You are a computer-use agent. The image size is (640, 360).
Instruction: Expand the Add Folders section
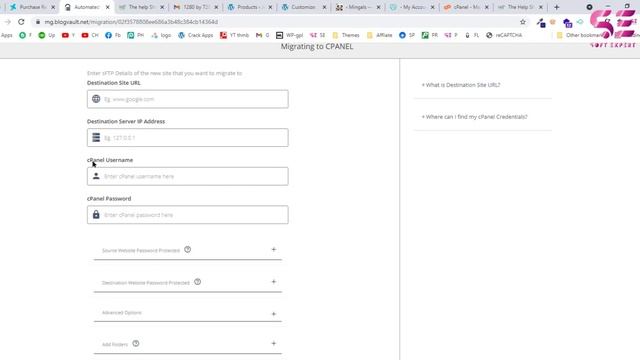click(188, 344)
